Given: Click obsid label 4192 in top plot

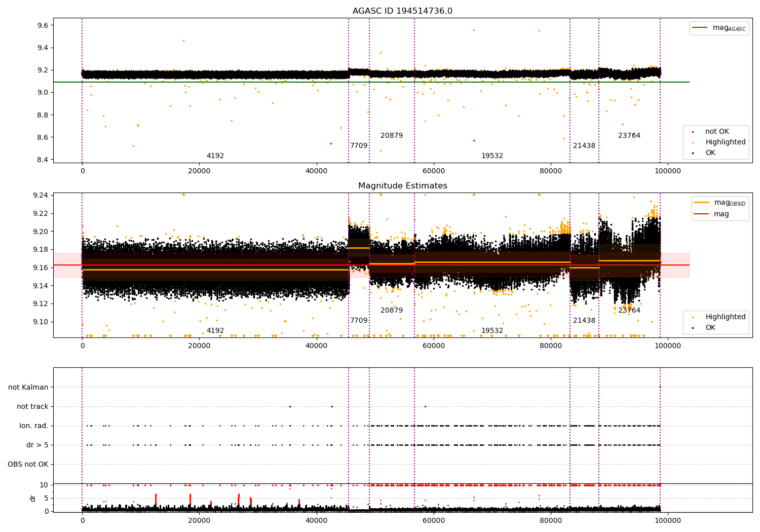Looking at the screenshot, I should 215,156.
